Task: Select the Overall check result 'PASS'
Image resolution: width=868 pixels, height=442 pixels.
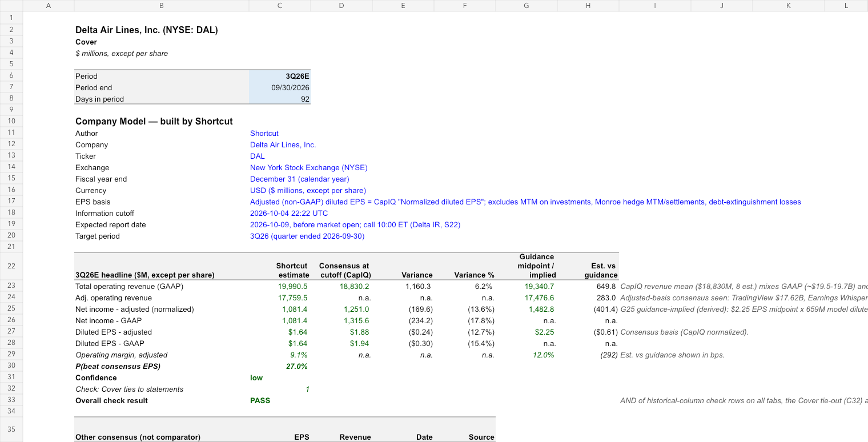Action: pos(260,400)
